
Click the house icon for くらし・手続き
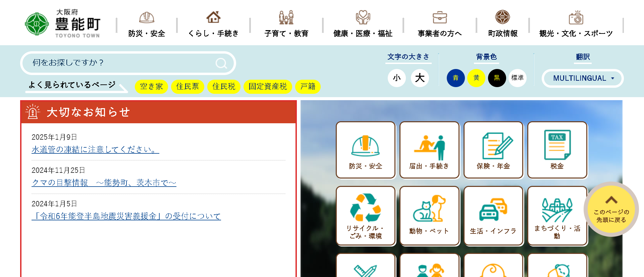pos(213,17)
